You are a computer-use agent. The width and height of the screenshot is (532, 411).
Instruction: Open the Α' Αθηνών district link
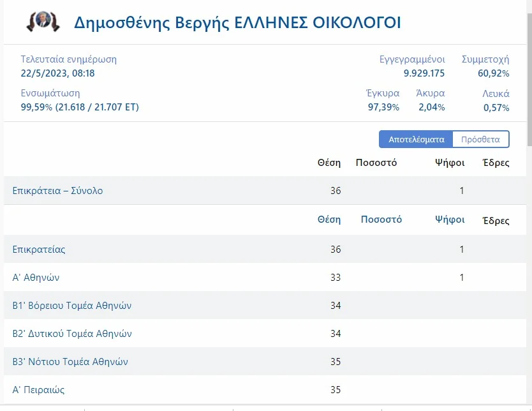click(36, 278)
